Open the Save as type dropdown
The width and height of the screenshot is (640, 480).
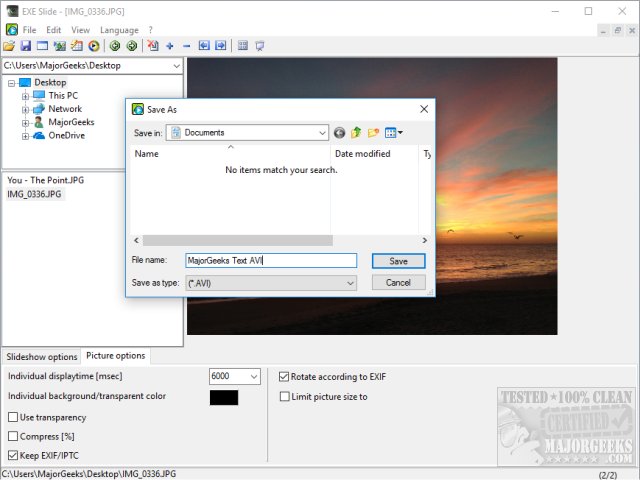pyautogui.click(x=350, y=283)
